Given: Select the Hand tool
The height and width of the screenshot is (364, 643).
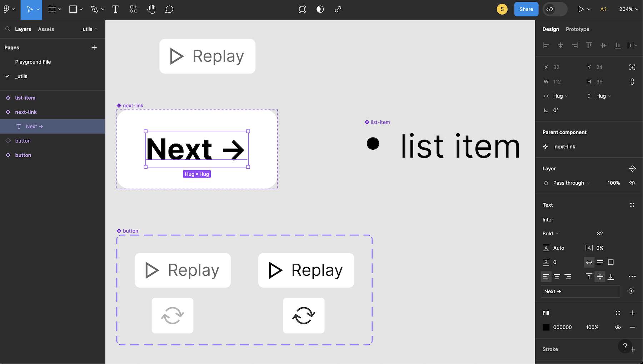Looking at the screenshot, I should pos(151,9).
